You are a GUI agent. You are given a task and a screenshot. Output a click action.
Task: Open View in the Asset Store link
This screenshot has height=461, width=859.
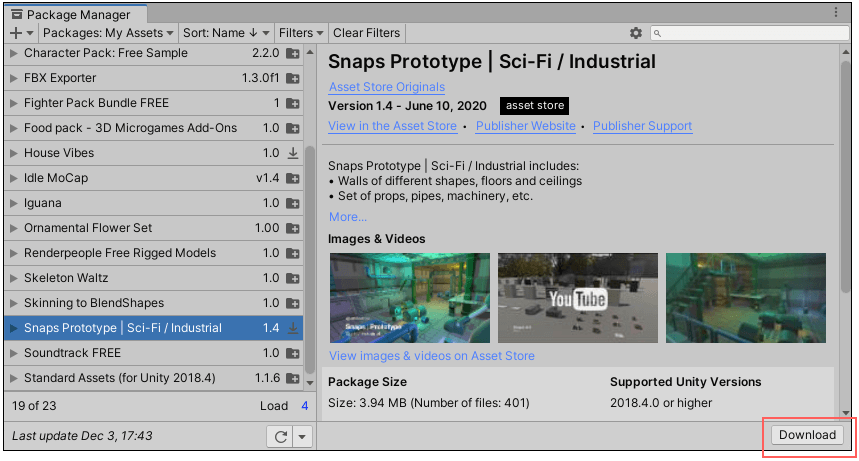tap(392, 126)
